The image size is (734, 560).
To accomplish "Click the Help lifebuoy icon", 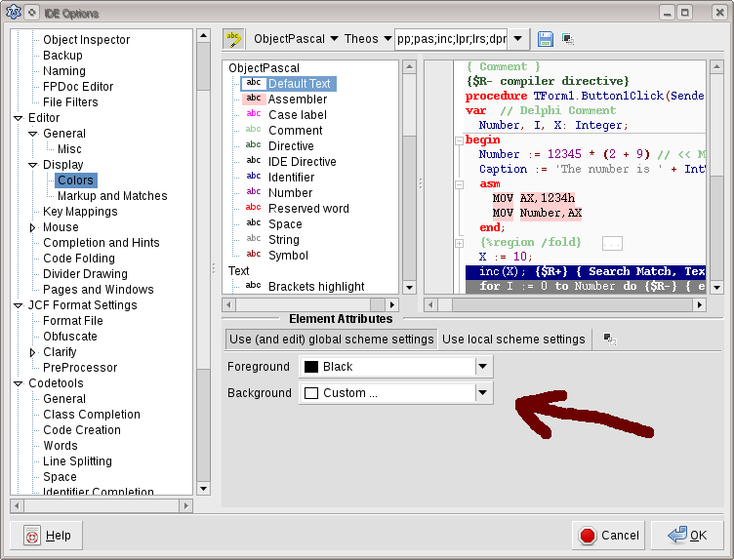I will click(32, 536).
